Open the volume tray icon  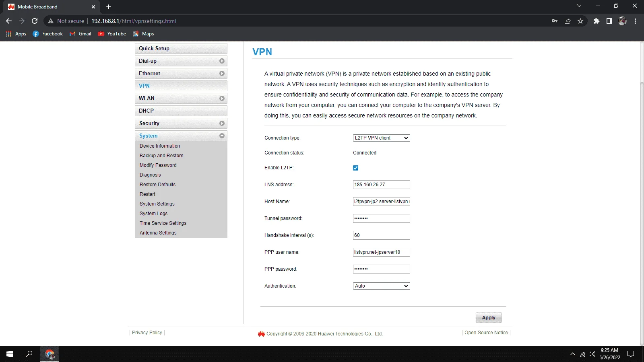point(592,354)
